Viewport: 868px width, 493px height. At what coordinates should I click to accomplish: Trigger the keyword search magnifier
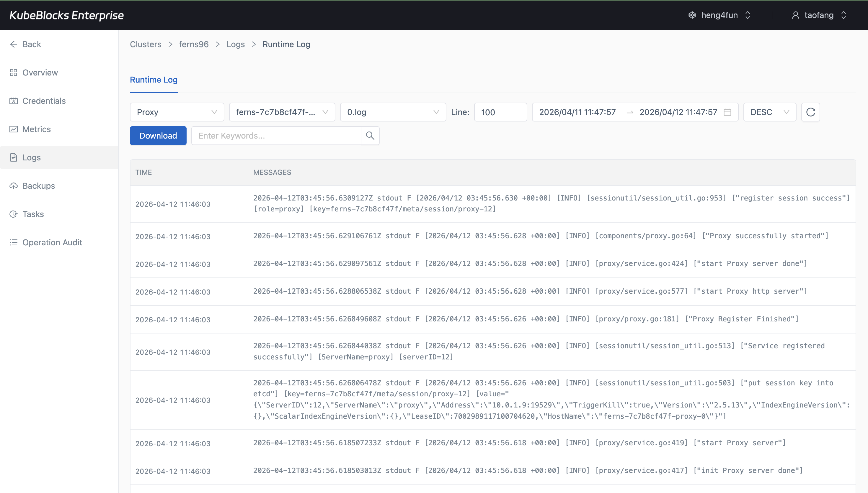point(370,135)
